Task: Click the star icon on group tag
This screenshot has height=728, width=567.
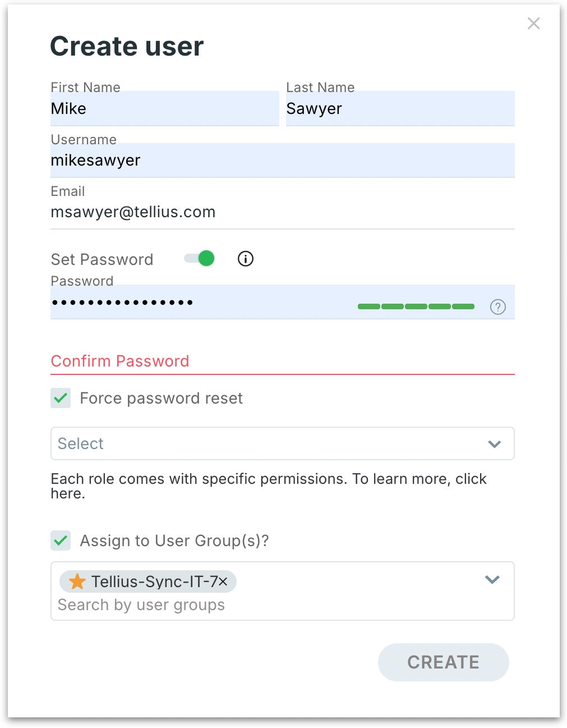Action: coord(77,582)
